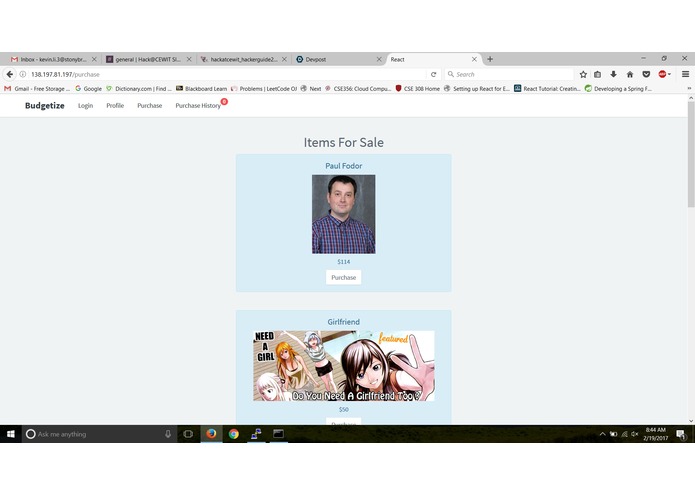Open Gmail - Free Storage bookmark
The height and width of the screenshot is (494, 695).
coord(37,89)
